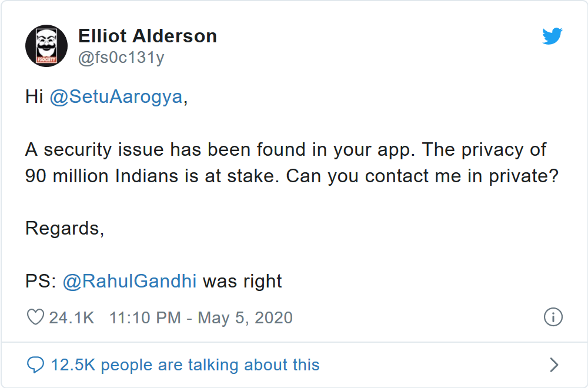This screenshot has width=588, height=388.
Task: Click the "Regards," line of the tweet
Action: pyautogui.click(x=65, y=228)
